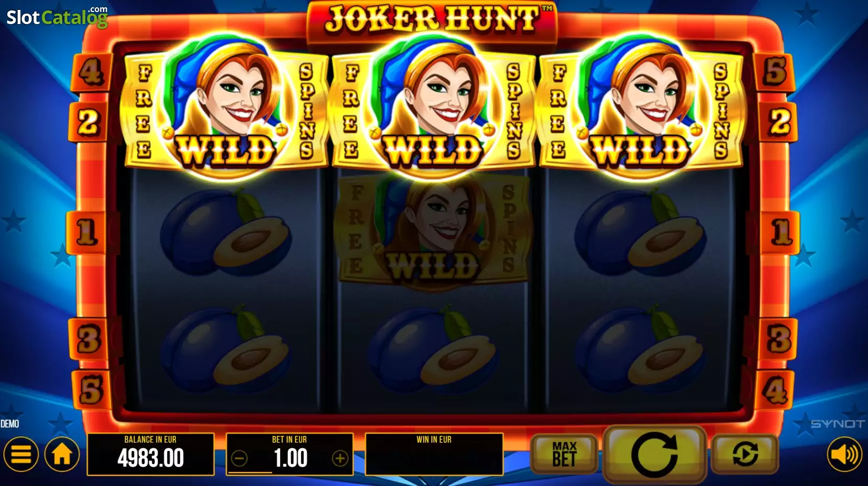
Task: Select payline 2 marker on left
Action: click(x=88, y=123)
